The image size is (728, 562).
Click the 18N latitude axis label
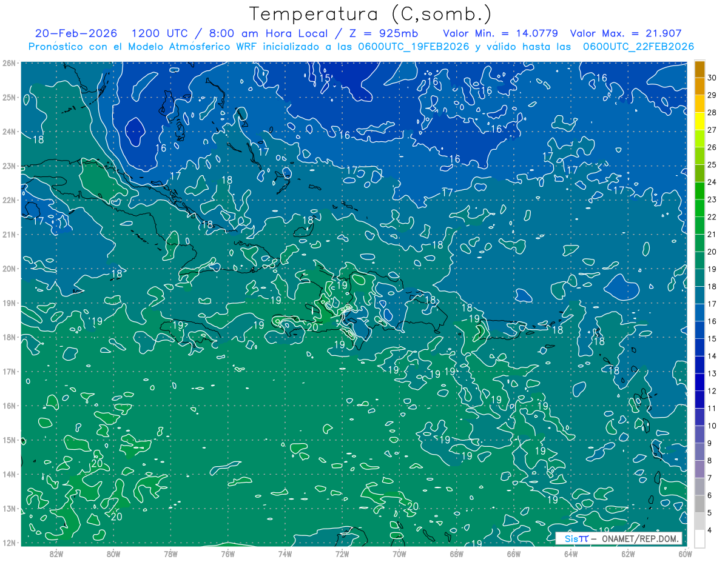coord(8,337)
